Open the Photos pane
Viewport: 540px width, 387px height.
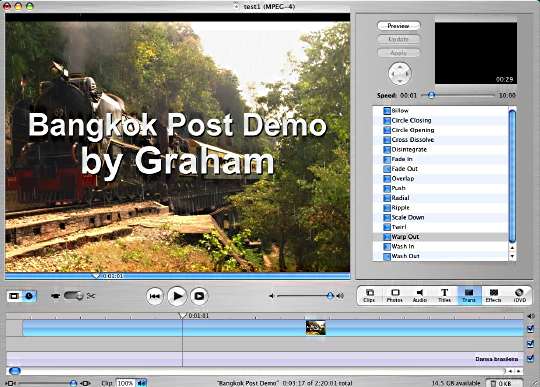point(395,295)
